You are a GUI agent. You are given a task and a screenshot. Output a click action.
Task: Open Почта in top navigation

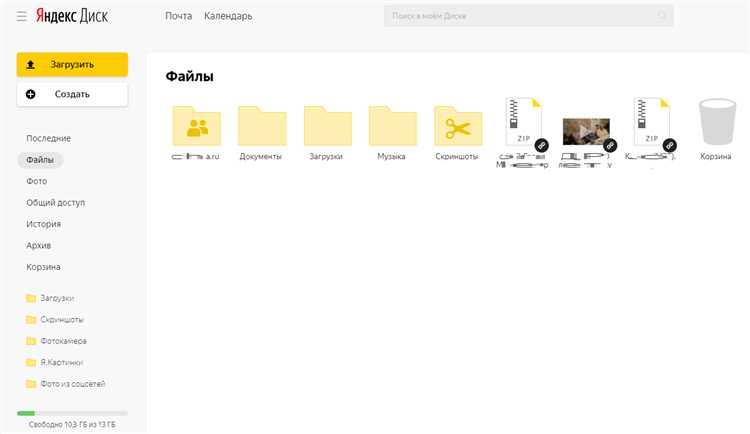(x=178, y=16)
